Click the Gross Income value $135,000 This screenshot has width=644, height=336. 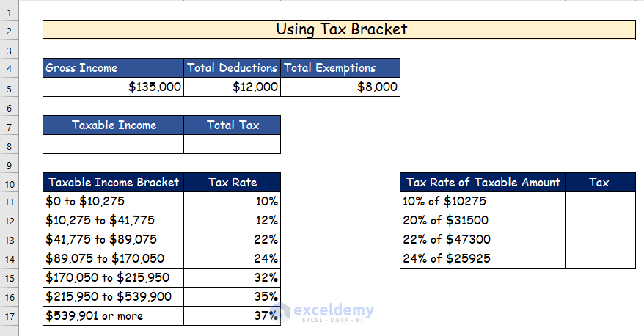(x=113, y=87)
